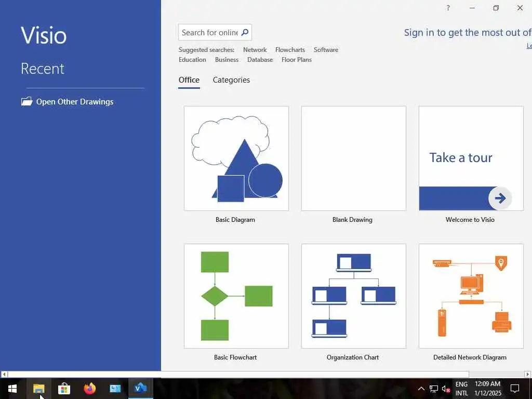The width and height of the screenshot is (532, 399).
Task: Open File Explorer from taskbar
Action: coord(38,389)
